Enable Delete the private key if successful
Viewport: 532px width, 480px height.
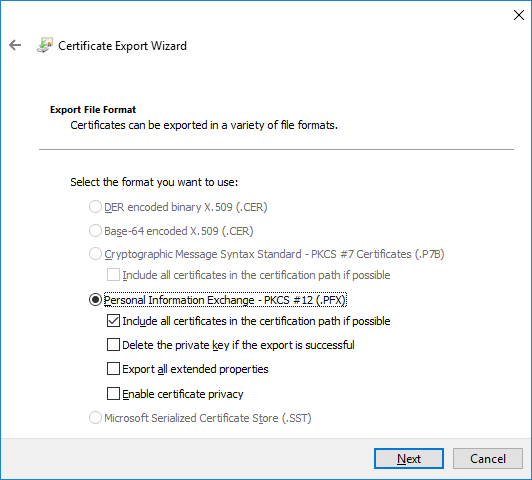coord(113,345)
